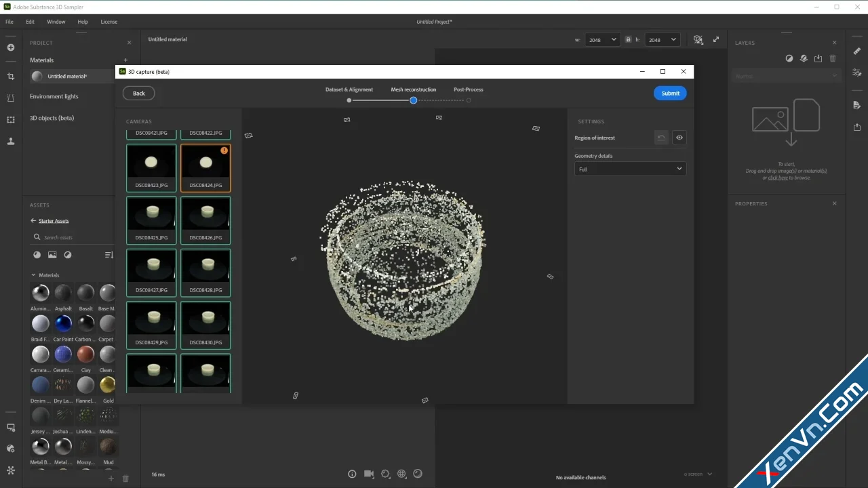This screenshot has height=488, width=868.
Task: Open the License menu
Action: (x=108, y=22)
